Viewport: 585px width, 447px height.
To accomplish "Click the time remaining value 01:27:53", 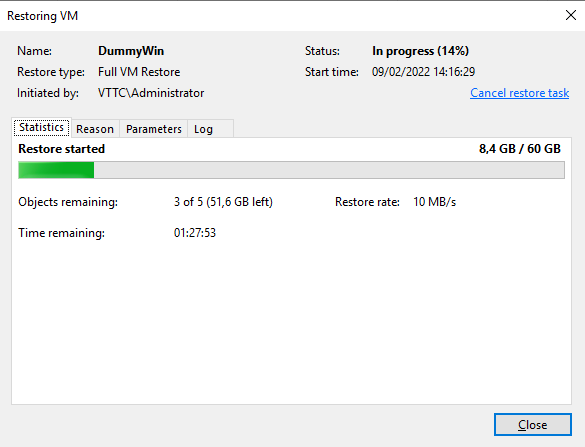I will pos(195,233).
